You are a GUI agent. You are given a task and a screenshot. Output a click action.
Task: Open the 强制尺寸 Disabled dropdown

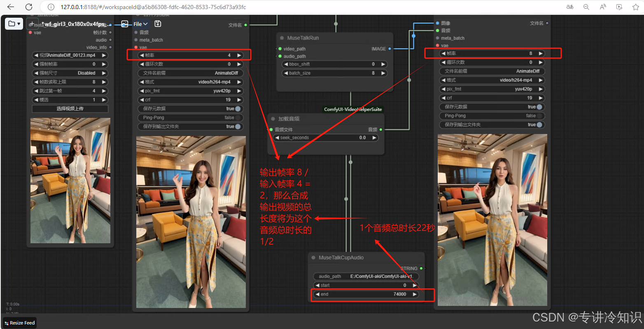[70, 73]
